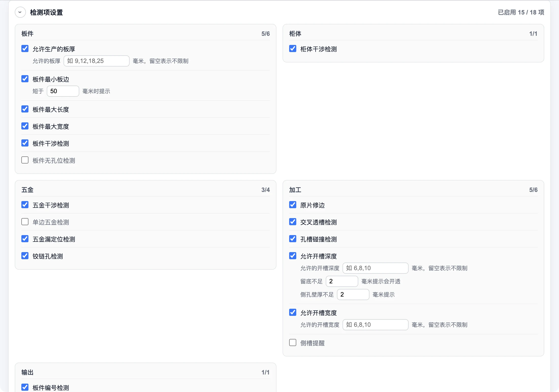Uncheck 允许生产的板厚 checkbox
This screenshot has height=392, width=559.
point(25,48)
